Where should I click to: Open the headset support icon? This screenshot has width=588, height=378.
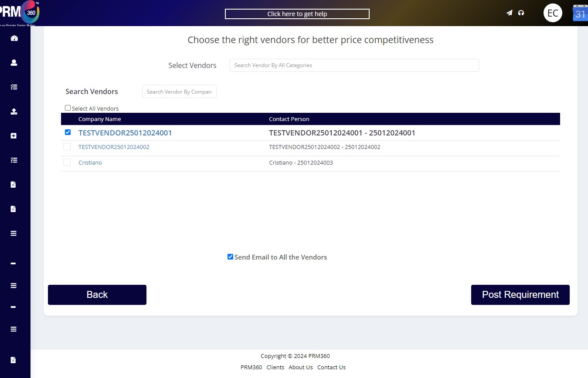pos(521,13)
